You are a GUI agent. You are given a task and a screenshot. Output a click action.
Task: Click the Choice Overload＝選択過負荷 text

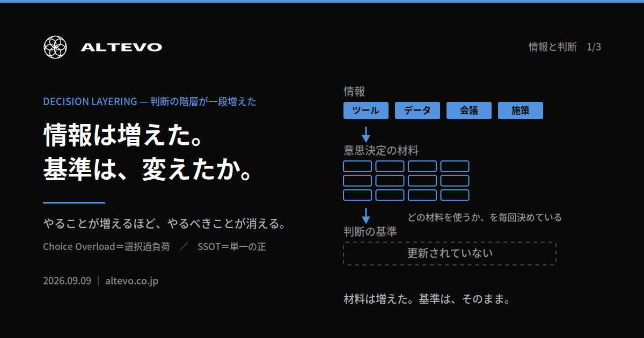106,247
